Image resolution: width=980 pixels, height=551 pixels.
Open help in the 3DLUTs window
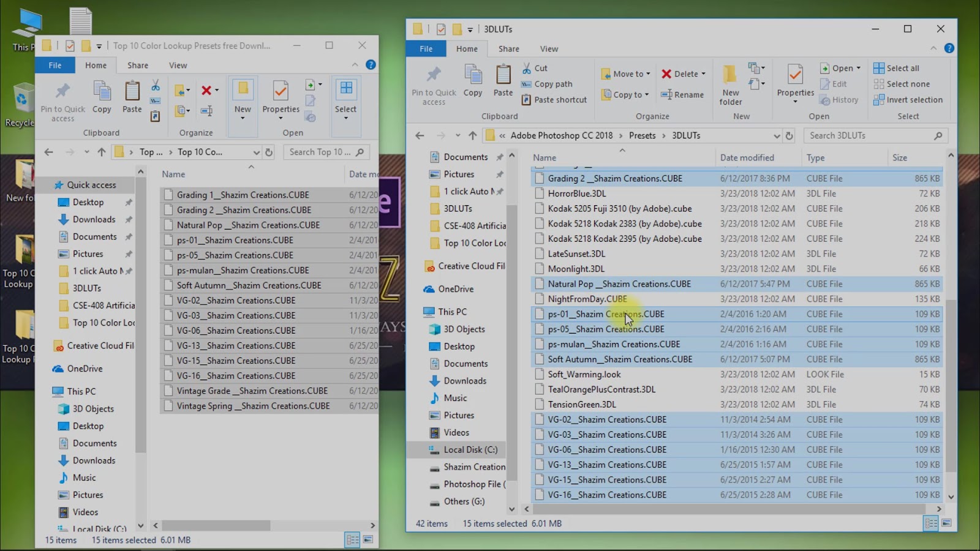tap(949, 48)
